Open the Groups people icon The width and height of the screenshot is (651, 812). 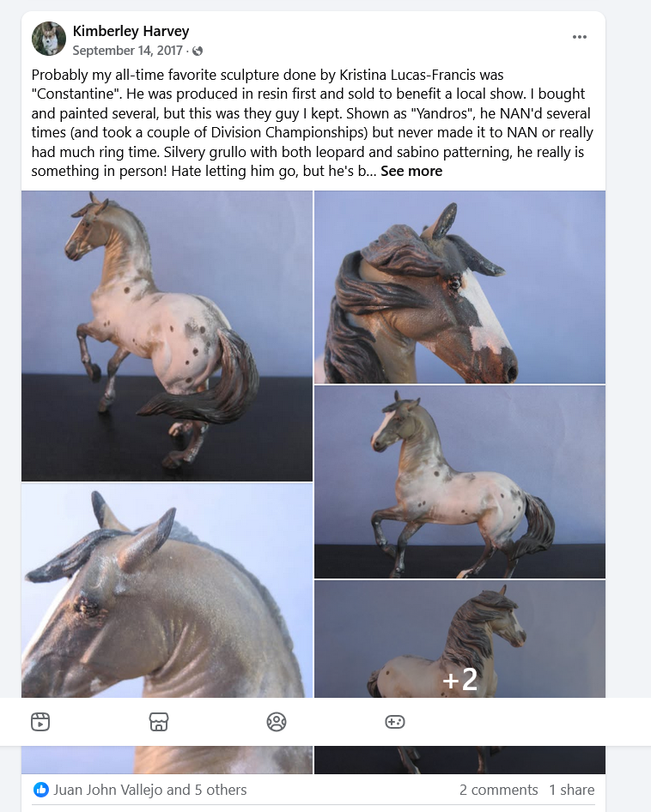[x=277, y=721]
